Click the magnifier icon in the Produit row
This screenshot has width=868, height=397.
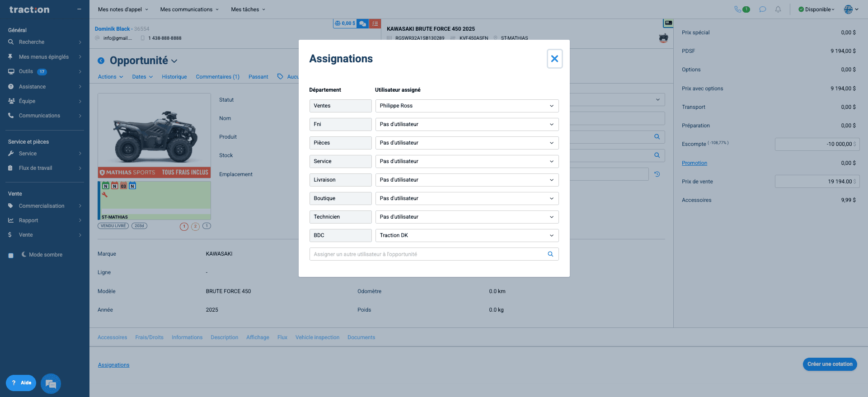point(657,137)
